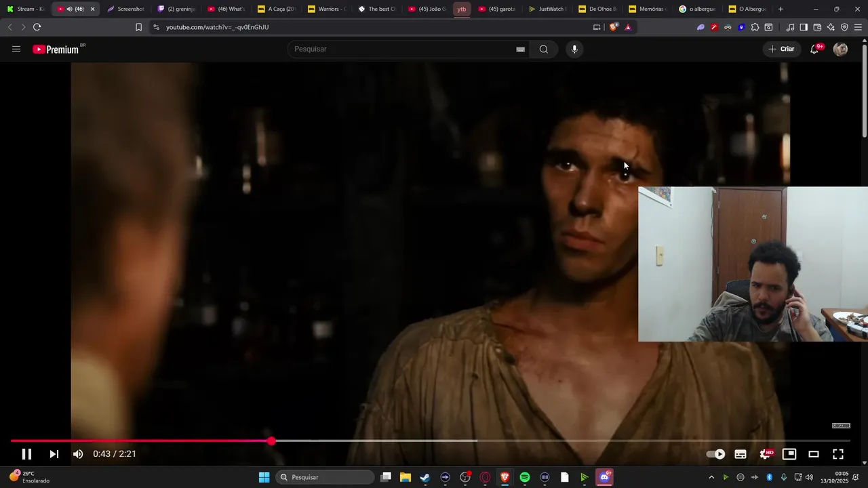Viewport: 868px width, 488px height.
Task: Switch to the De Olhos tab
Action: [x=597, y=9]
